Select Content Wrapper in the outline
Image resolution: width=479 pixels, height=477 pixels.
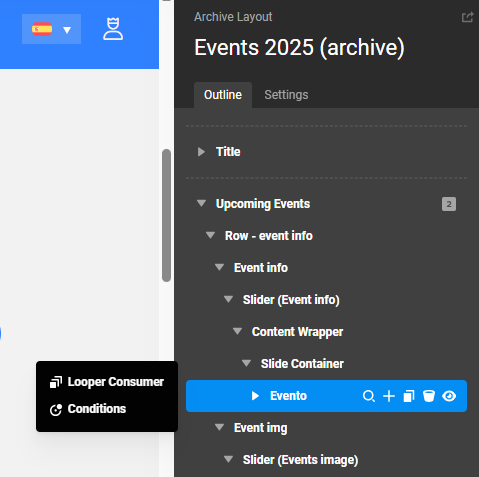coord(297,332)
